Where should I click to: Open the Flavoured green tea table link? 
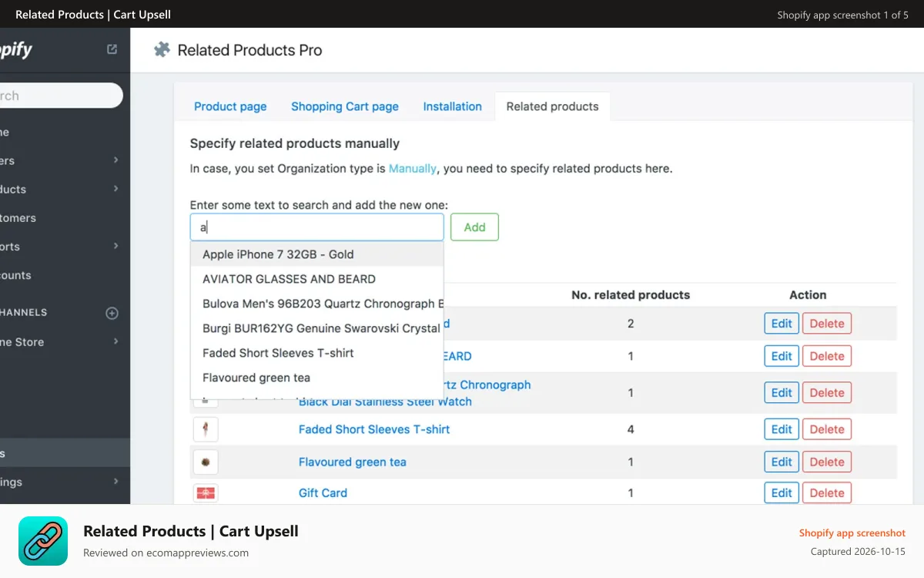tap(353, 462)
